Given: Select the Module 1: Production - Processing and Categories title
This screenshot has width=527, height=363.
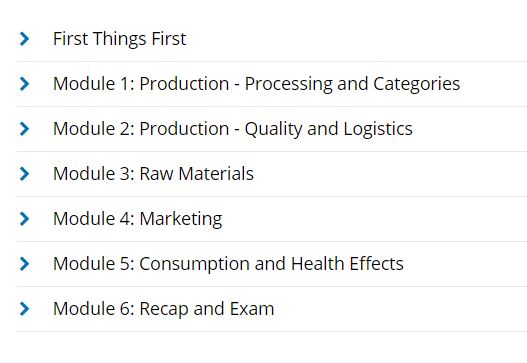Looking at the screenshot, I should pos(256,84).
